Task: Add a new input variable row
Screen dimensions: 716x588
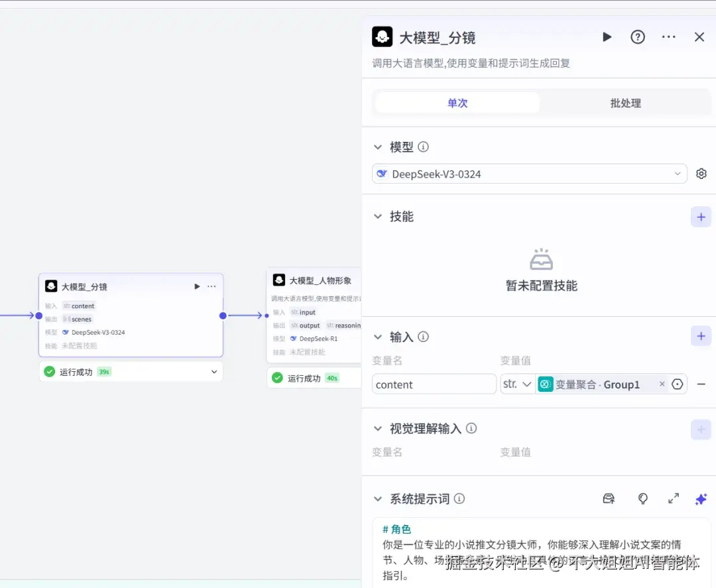Action: click(x=701, y=336)
